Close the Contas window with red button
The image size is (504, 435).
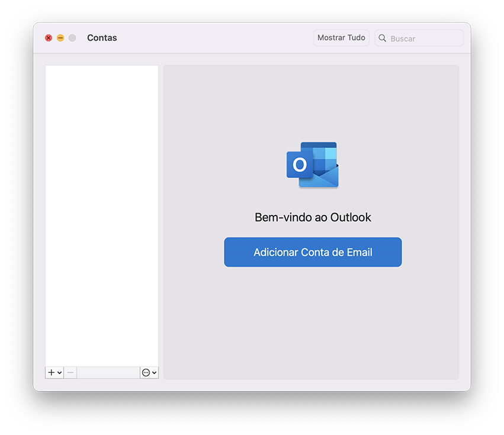pyautogui.click(x=49, y=38)
